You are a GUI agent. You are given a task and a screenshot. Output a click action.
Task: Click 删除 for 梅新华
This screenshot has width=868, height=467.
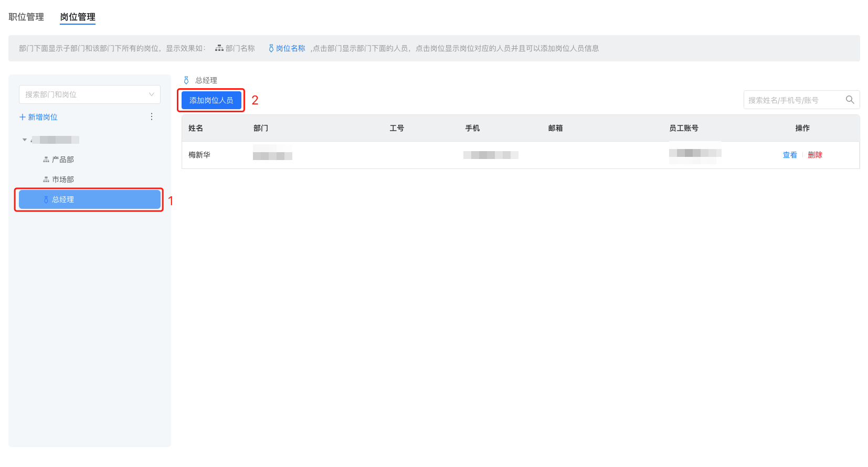(815, 155)
